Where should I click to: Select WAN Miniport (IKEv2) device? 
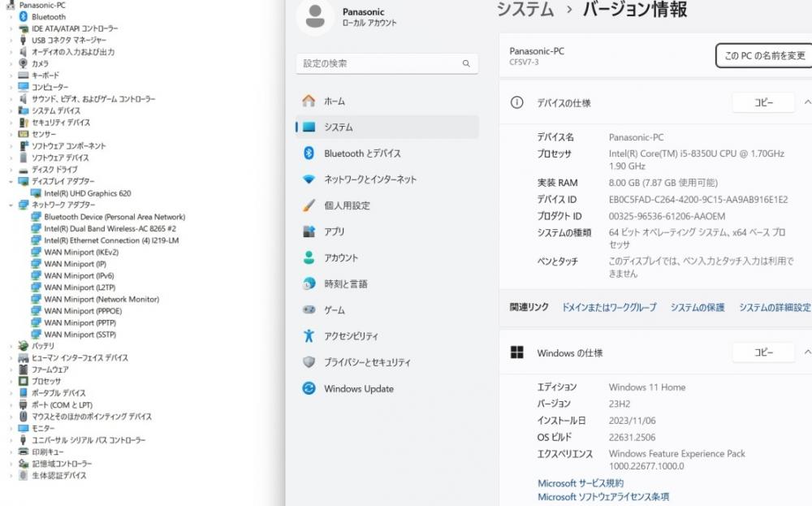[81, 253]
